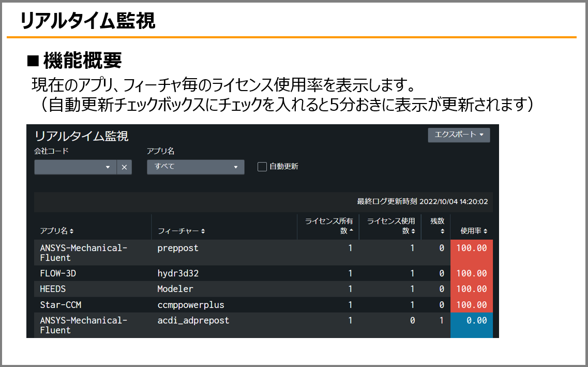Select the hydr3d32 feature cell
This screenshot has height=367, width=588.
224,273
